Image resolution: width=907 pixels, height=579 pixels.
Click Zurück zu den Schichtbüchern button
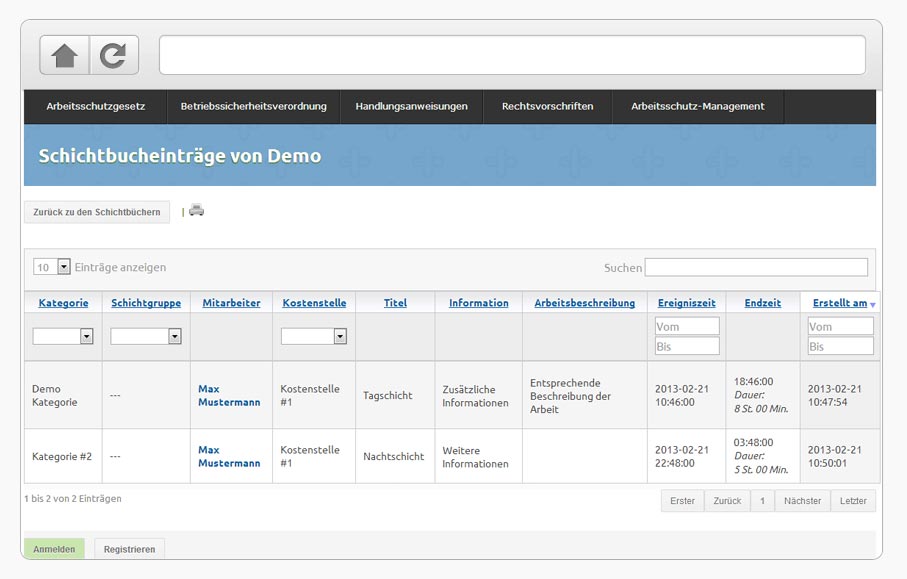tap(97, 212)
